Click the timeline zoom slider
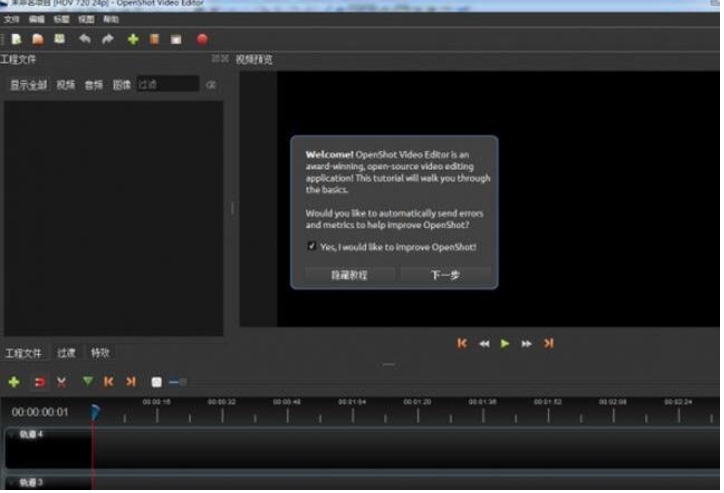The height and width of the screenshot is (493, 724). coord(178,382)
